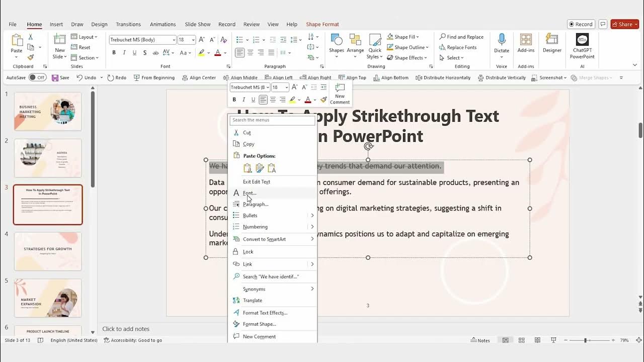Open the ribbon font size dropdown
Viewport: 644px width, 362px height.
(194, 40)
